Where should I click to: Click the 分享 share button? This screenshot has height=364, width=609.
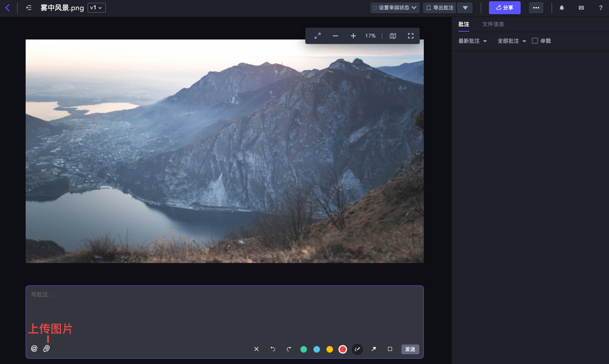(x=504, y=8)
